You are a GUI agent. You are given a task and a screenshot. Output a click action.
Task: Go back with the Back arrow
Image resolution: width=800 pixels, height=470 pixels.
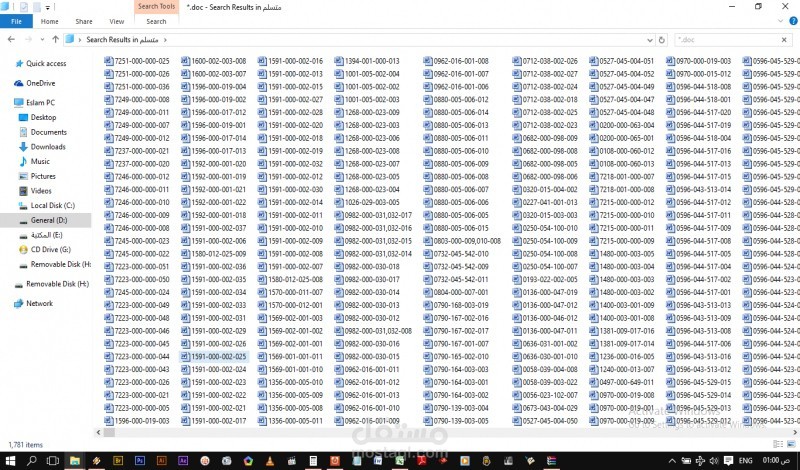point(11,39)
